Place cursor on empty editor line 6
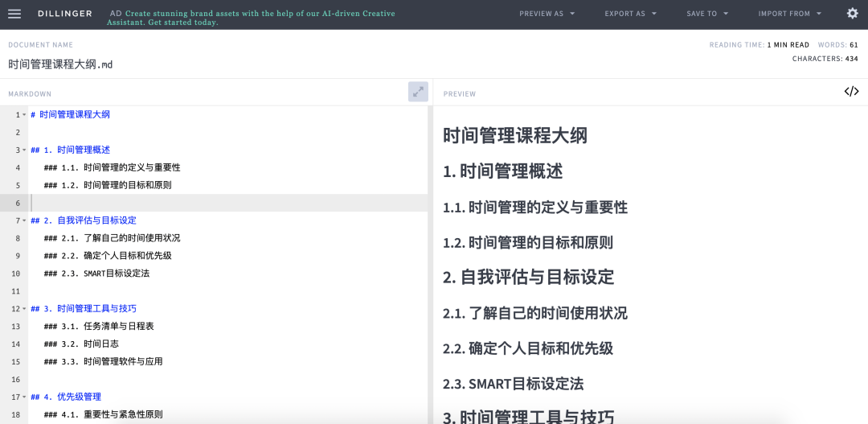 click(x=229, y=203)
